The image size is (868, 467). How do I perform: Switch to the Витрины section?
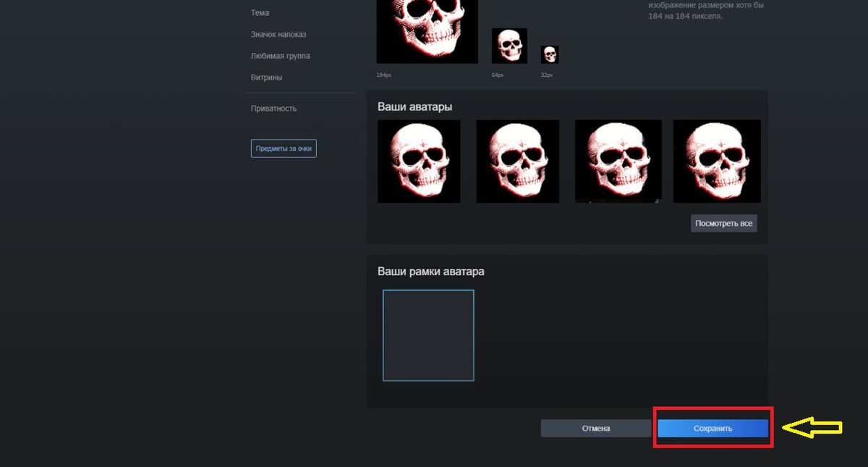point(266,77)
